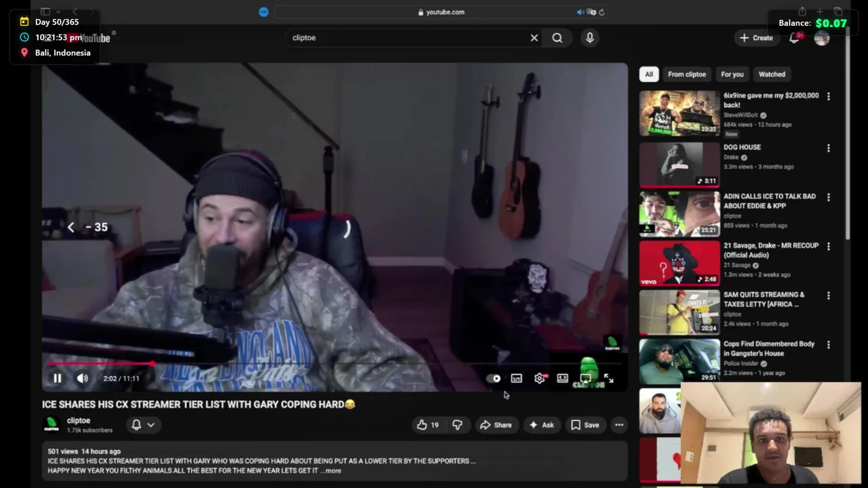This screenshot has width=868, height=488.
Task: Open the cliptoe channel name link
Action: coord(79,421)
